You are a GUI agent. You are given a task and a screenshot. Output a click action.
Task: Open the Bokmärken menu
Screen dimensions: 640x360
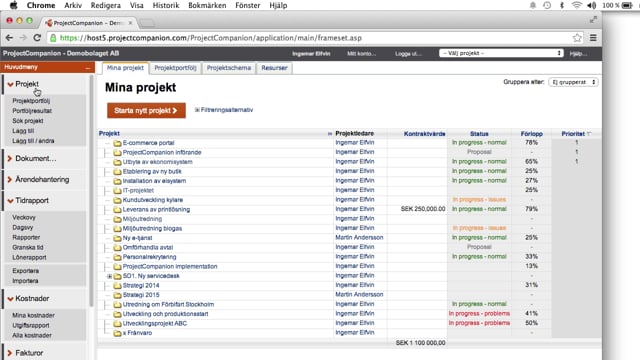(x=207, y=5)
